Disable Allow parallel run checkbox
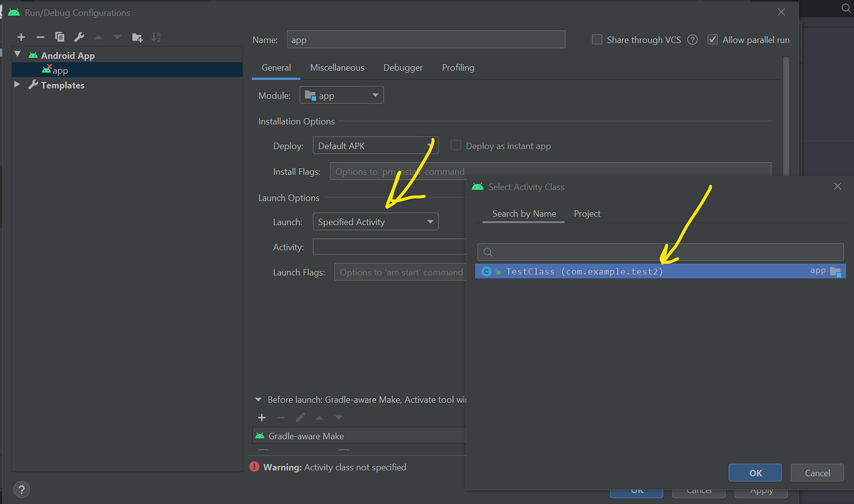Viewport: 854px width, 504px height. pos(712,40)
